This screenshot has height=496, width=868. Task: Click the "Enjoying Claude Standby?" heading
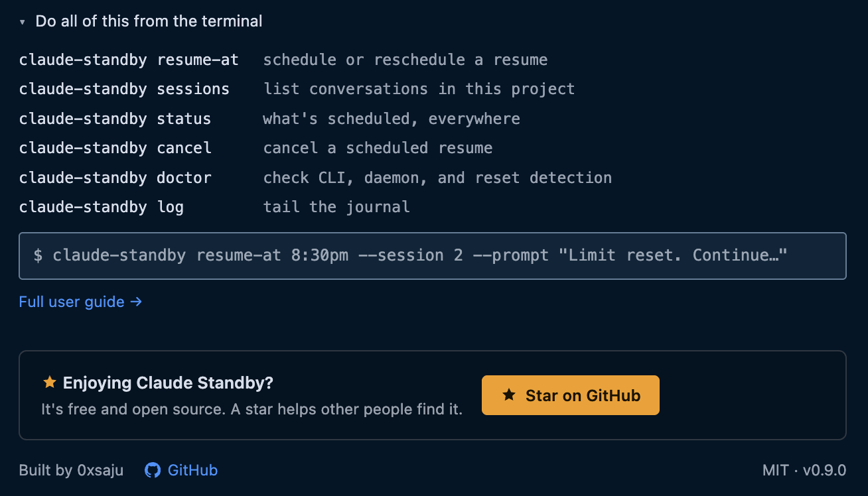pos(168,383)
